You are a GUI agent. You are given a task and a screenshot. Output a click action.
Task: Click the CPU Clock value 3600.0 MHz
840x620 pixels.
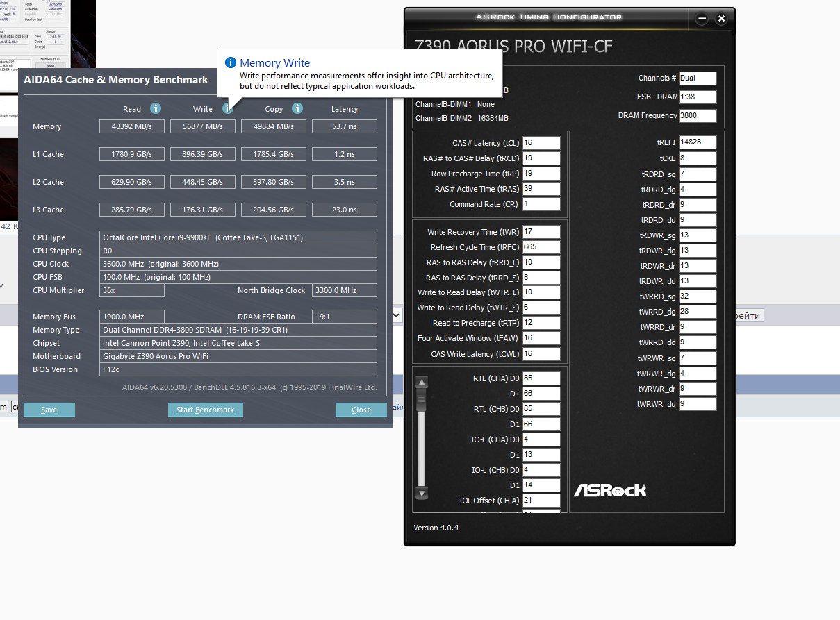tap(238, 264)
